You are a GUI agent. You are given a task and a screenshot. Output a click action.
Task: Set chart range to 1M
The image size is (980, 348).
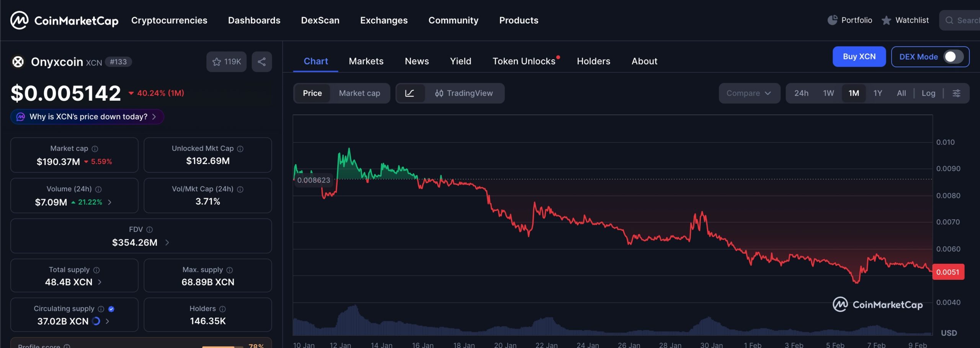coord(854,93)
